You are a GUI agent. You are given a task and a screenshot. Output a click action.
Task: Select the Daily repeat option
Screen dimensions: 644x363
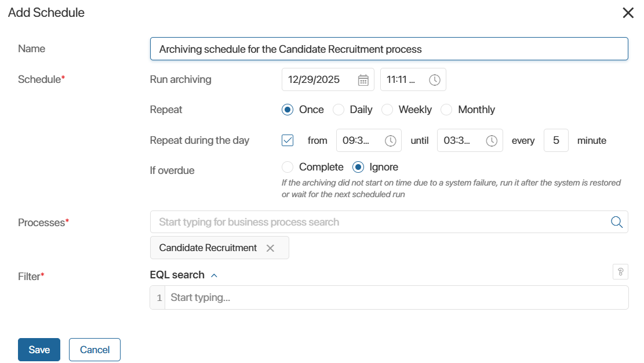(339, 110)
